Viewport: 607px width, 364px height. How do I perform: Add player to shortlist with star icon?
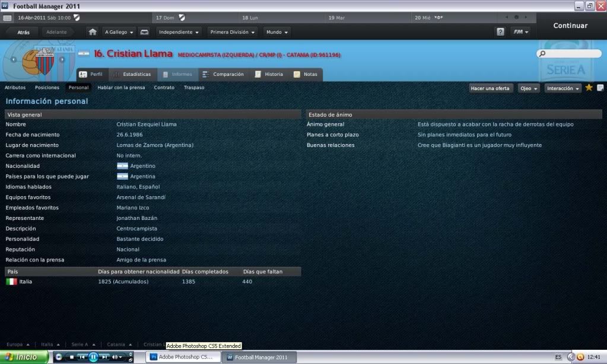(589, 88)
